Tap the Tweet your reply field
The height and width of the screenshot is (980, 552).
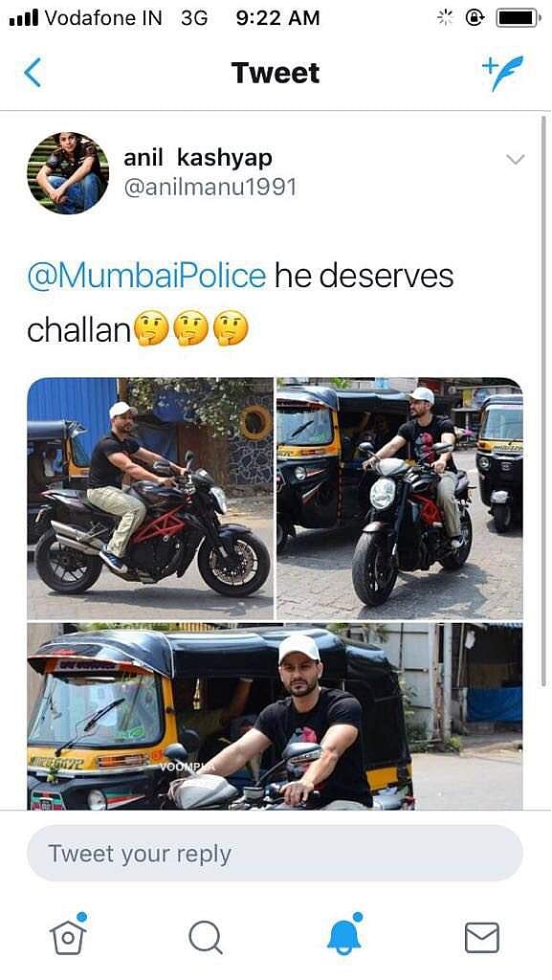click(x=275, y=853)
